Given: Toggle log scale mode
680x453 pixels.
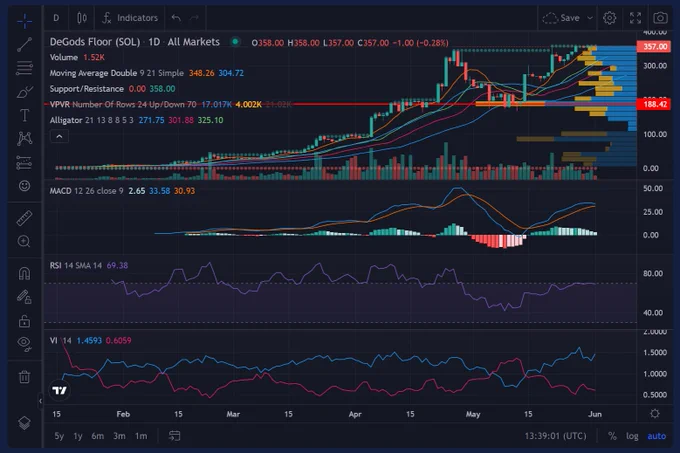Looking at the screenshot, I should (632, 436).
